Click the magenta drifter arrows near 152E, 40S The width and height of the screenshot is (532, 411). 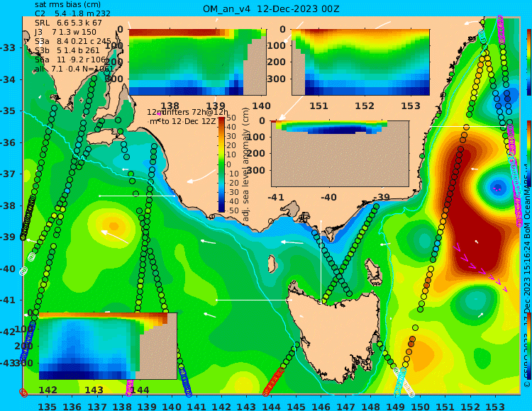click(480, 268)
